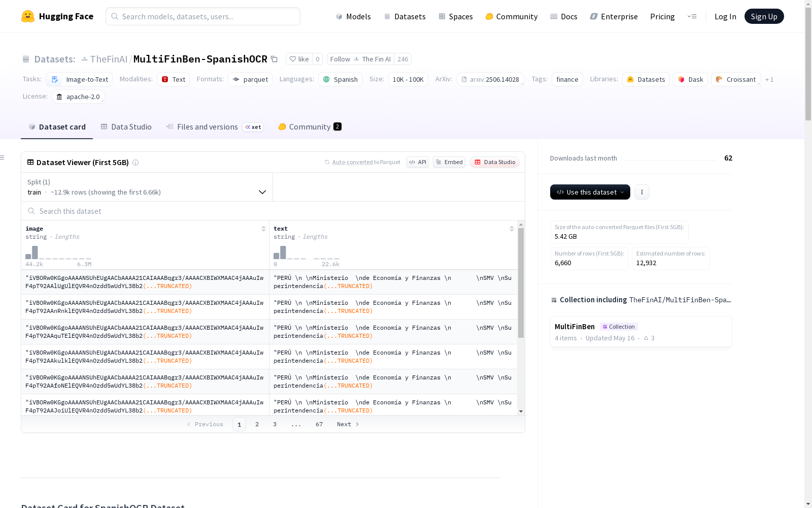The image size is (812, 508).
Task: Click the Sign Up button
Action: click(x=764, y=16)
